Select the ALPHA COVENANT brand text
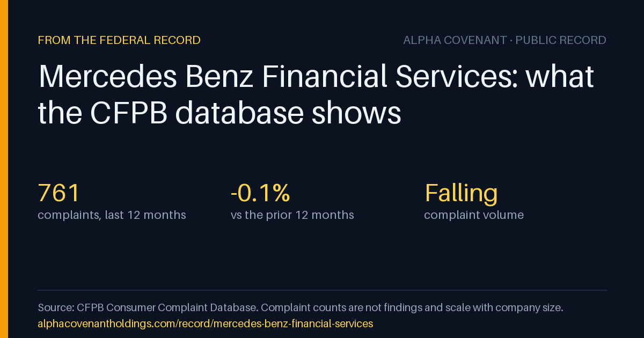 tap(455, 40)
